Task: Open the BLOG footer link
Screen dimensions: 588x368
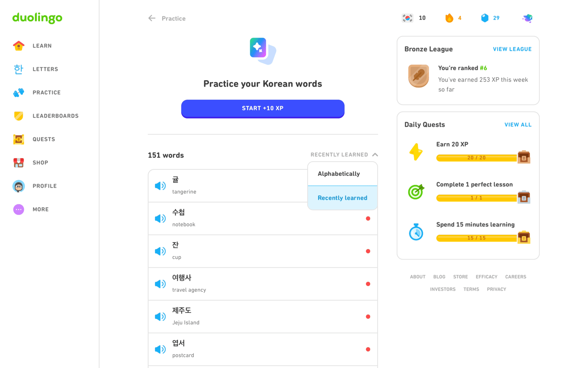Action: click(x=439, y=277)
